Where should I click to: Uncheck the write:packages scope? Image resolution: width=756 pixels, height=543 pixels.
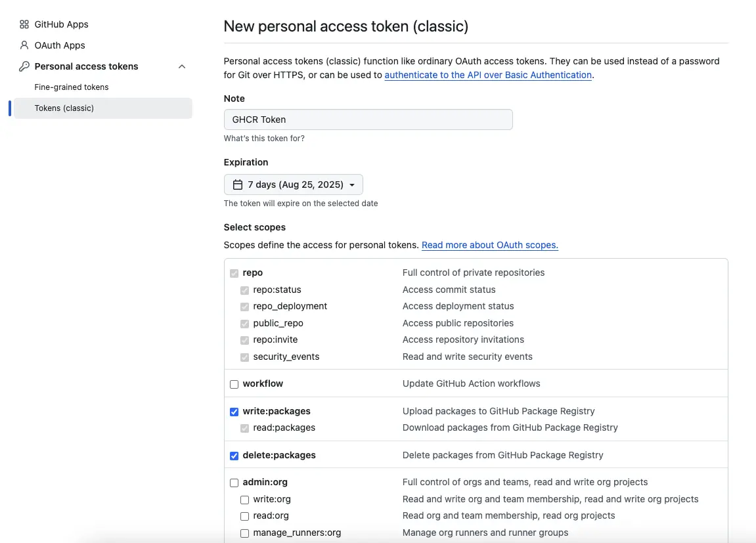coord(234,412)
